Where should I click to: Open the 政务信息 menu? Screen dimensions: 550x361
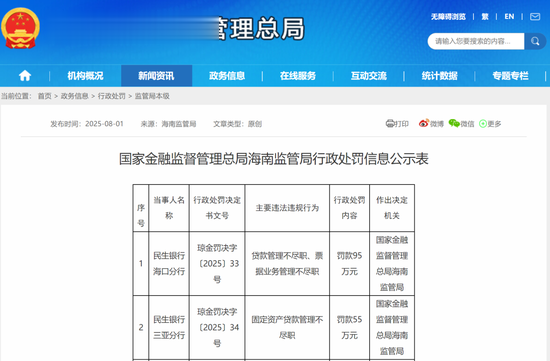pyautogui.click(x=227, y=75)
